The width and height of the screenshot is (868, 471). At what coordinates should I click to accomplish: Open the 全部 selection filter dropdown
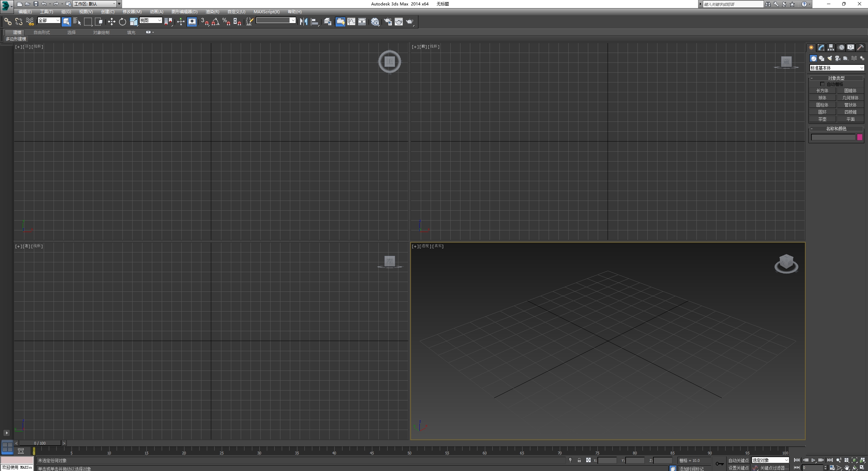49,20
